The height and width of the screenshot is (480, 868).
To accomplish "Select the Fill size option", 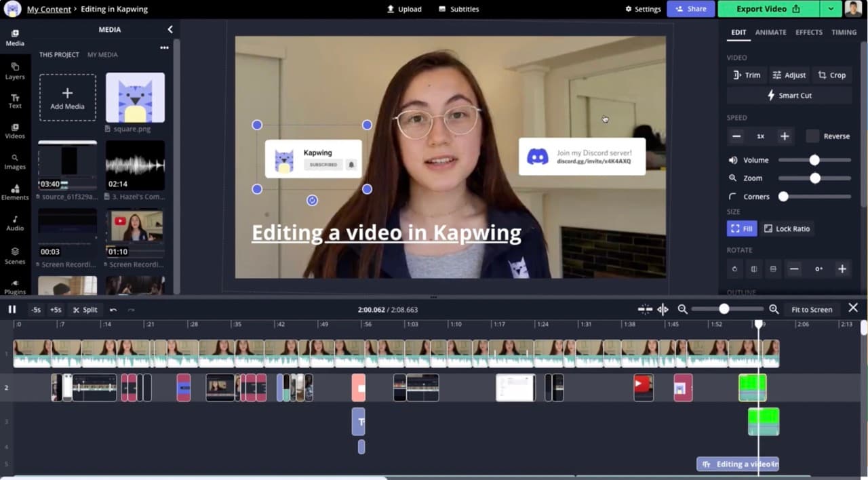I will [742, 228].
